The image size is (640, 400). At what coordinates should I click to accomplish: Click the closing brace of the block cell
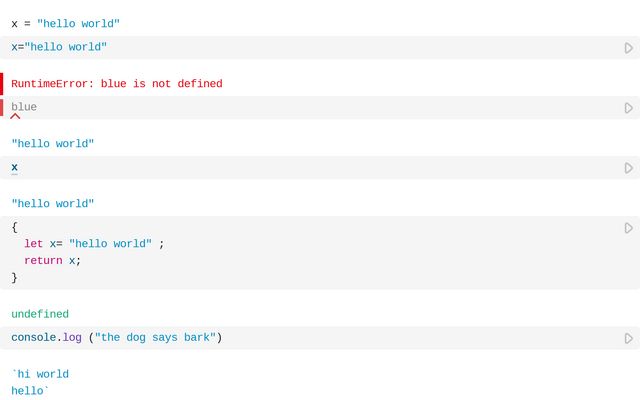pyautogui.click(x=15, y=278)
